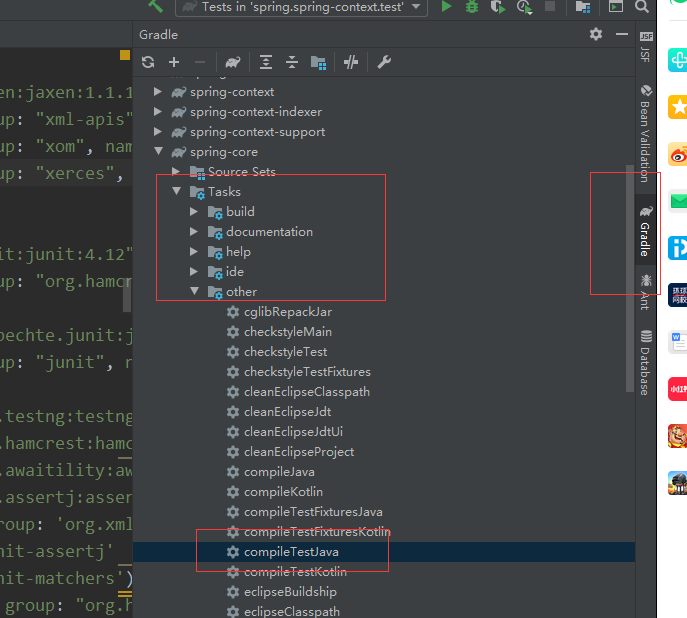This screenshot has width=687, height=618.
Task: Expand the spring-context-indexer node
Action: [158, 112]
